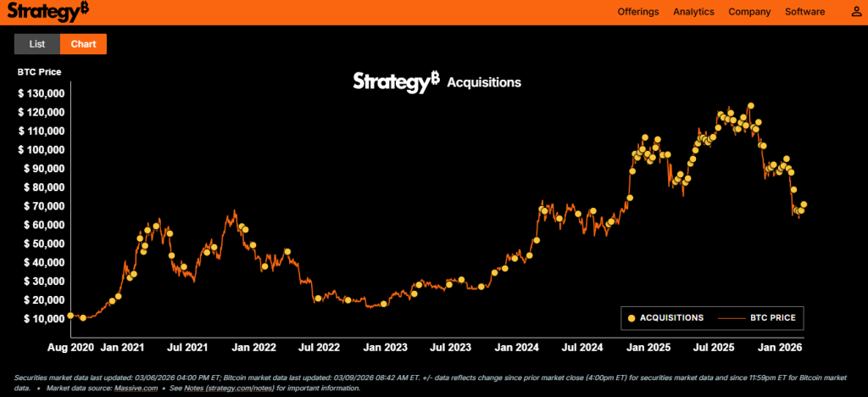Open the user account profile icon
Viewport: 868px width, 397px height.
pos(856,12)
